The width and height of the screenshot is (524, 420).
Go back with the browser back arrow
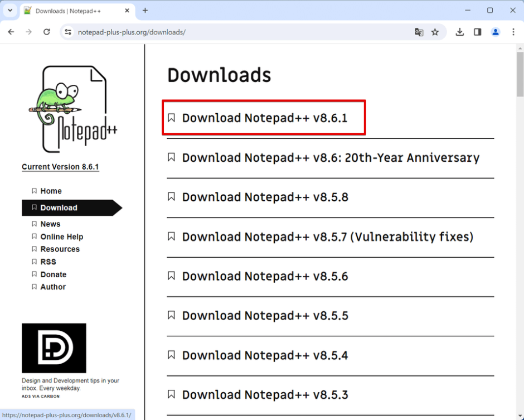point(11,32)
